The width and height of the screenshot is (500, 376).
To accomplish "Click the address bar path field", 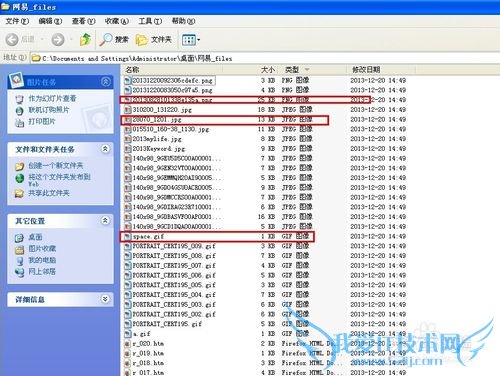I will (x=265, y=58).
